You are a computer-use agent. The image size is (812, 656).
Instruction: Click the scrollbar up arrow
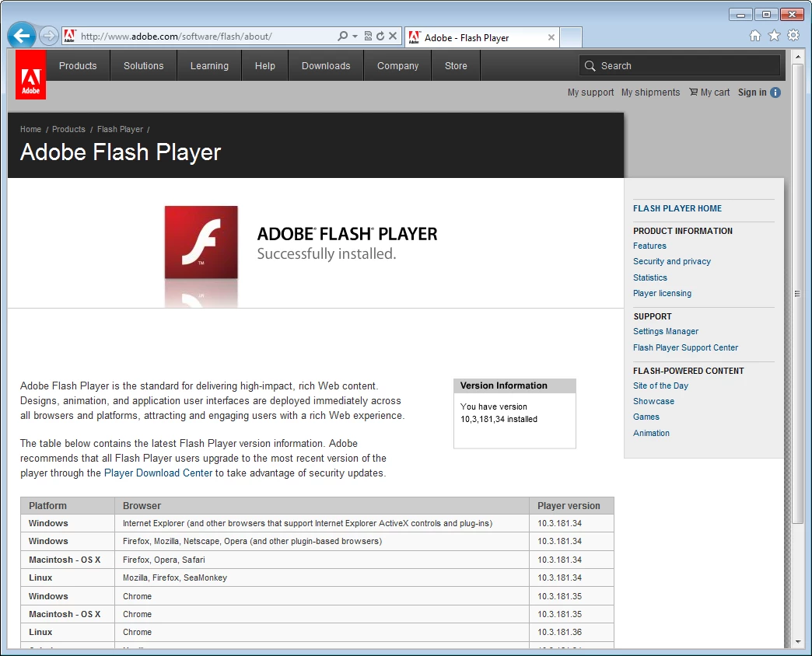pyautogui.click(x=797, y=57)
